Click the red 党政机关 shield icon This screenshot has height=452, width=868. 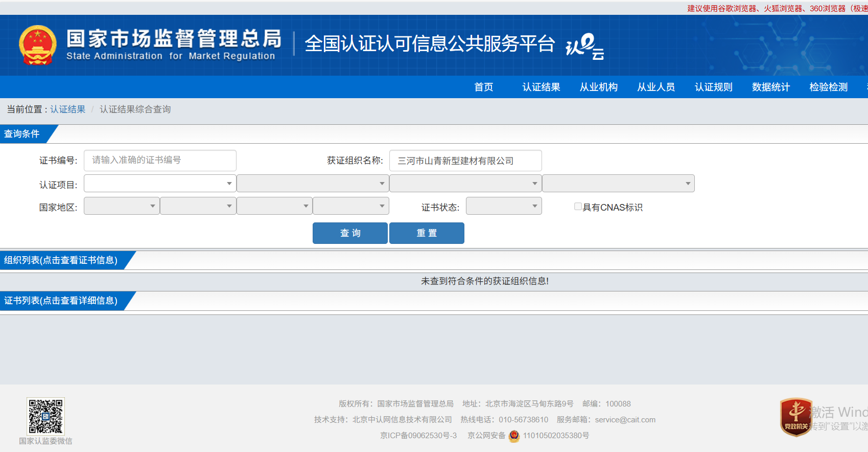click(796, 417)
